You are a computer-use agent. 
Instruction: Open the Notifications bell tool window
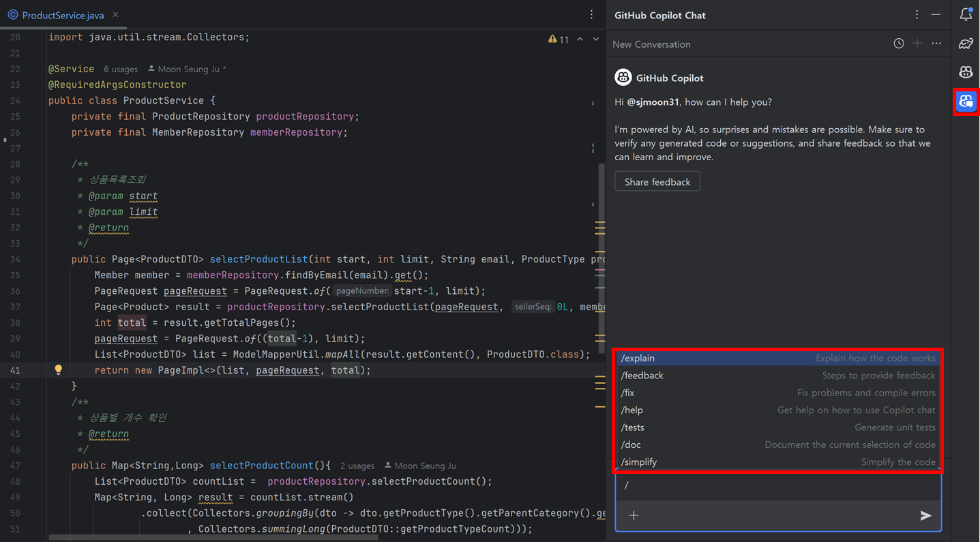(x=966, y=14)
